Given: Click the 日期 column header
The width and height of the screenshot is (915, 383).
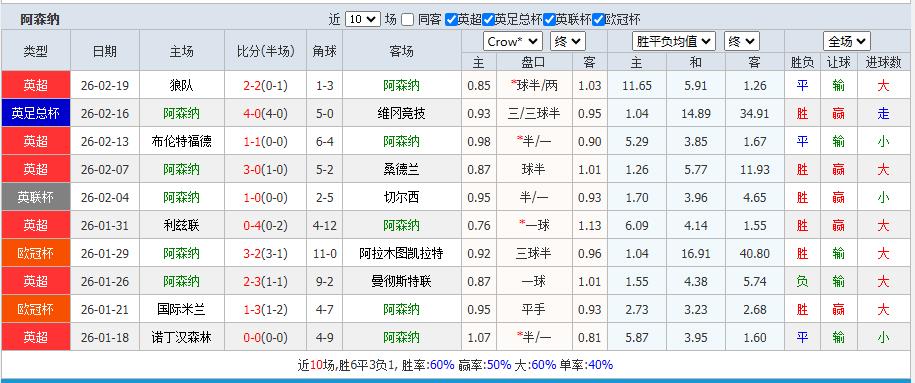Looking at the screenshot, I should coord(105,51).
